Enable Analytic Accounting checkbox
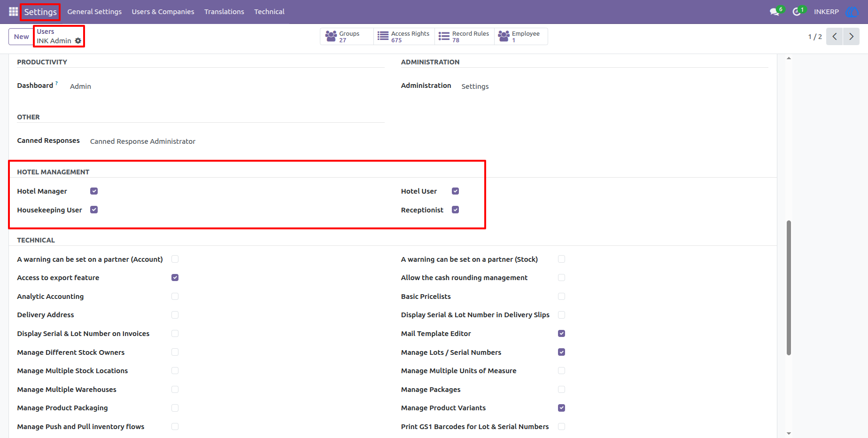This screenshot has width=868, height=438. pos(175,297)
